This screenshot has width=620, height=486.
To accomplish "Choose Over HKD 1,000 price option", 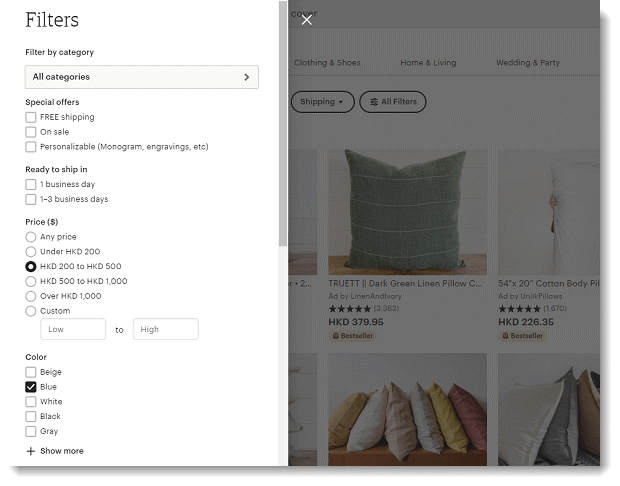I will [31, 296].
